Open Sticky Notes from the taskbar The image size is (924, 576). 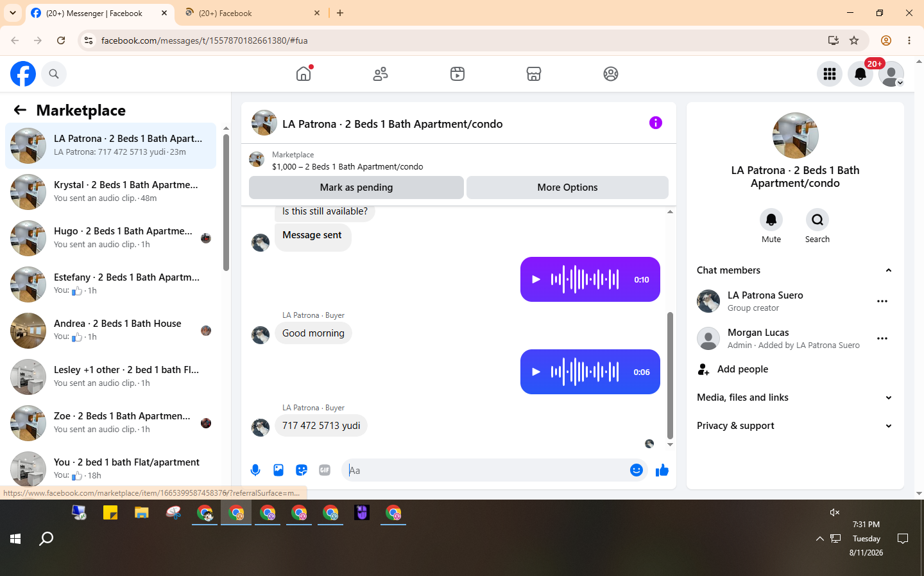click(x=110, y=513)
